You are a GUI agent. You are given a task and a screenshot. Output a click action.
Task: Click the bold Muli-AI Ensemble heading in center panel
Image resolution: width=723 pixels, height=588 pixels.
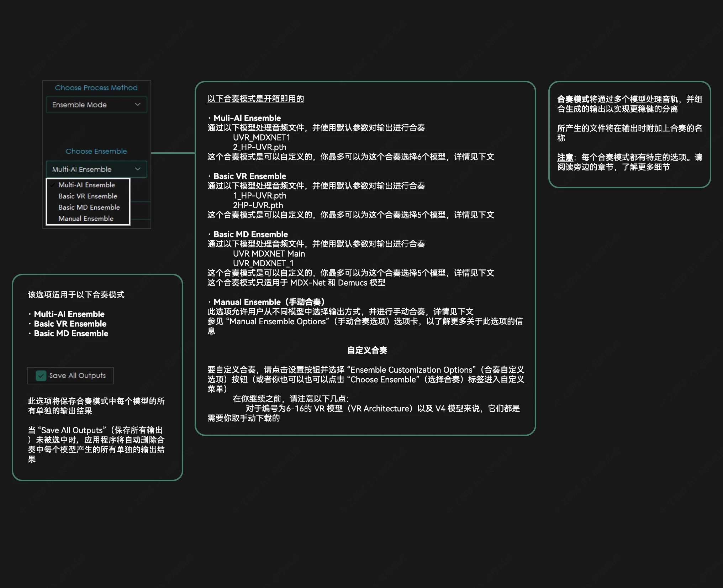click(x=247, y=118)
